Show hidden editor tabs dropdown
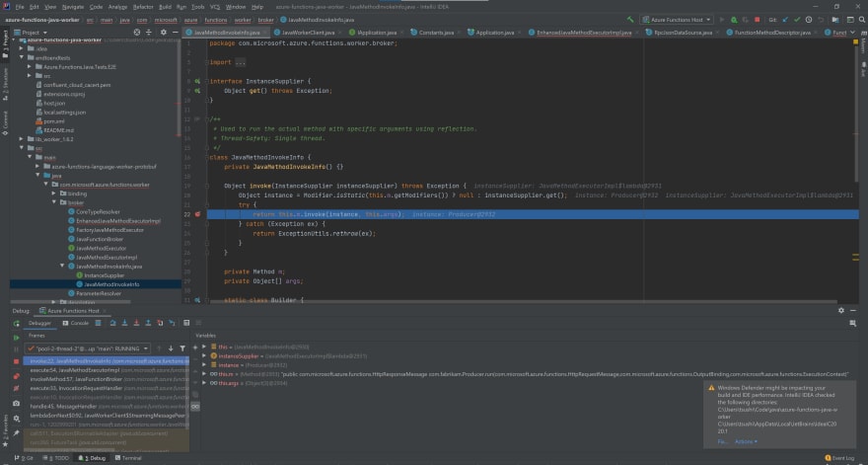868x465 pixels. click(852, 33)
